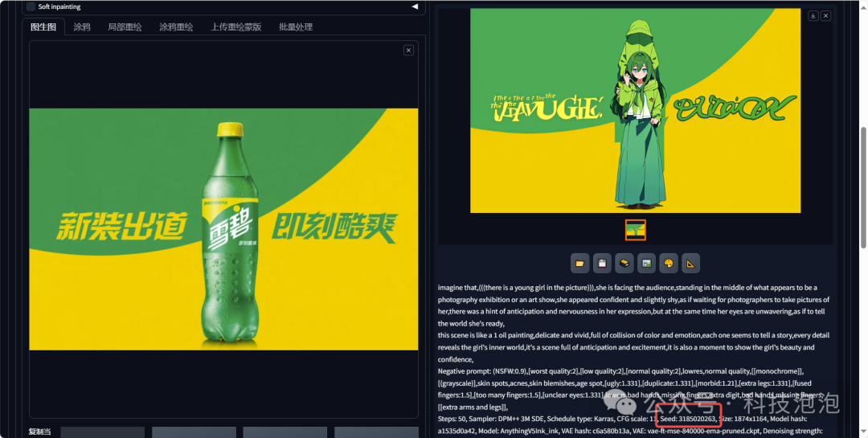The image size is (868, 438).
Task: Save images to zip archive icon
Action: pyautogui.click(x=624, y=263)
